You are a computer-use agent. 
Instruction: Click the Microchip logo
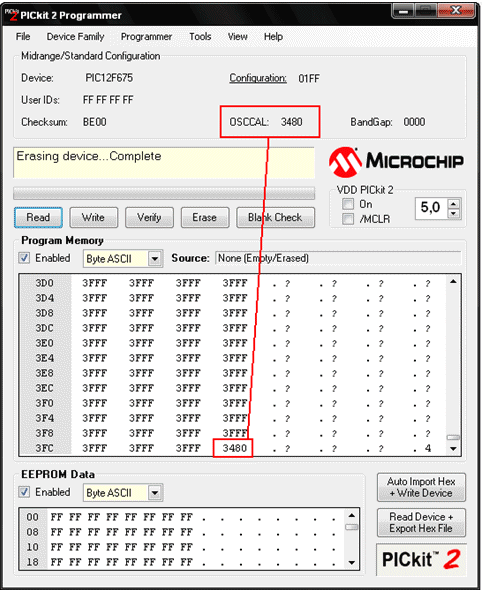396,162
